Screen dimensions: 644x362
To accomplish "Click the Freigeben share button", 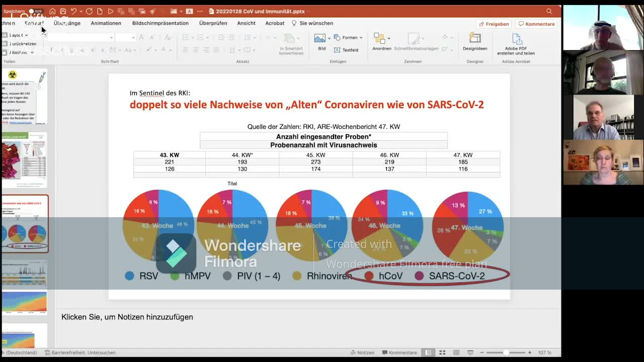I will (x=494, y=24).
